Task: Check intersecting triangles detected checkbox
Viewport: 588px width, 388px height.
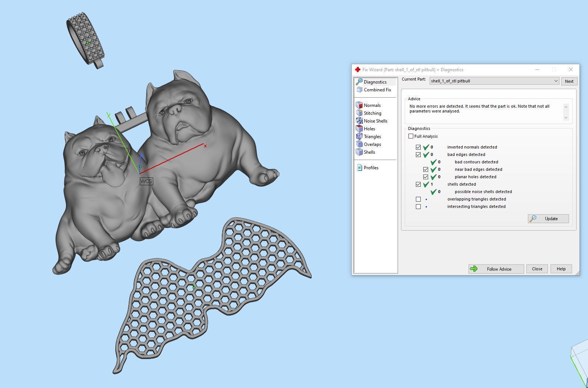Action: tap(418, 206)
